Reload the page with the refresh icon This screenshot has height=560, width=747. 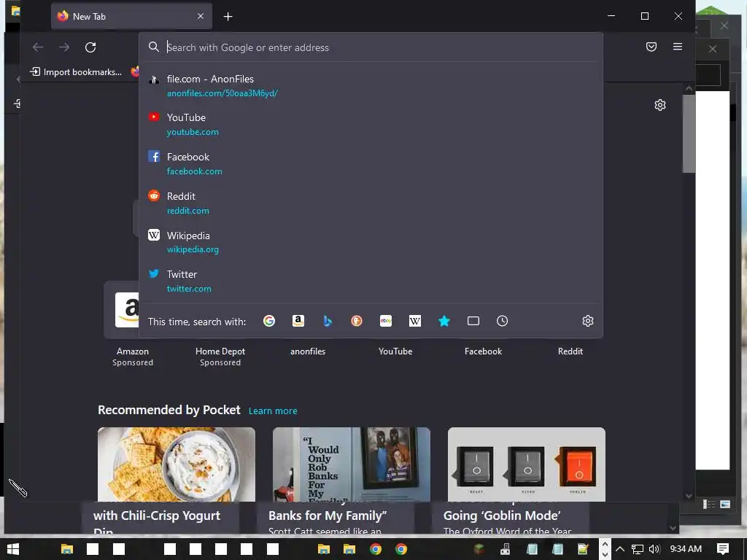(x=90, y=47)
